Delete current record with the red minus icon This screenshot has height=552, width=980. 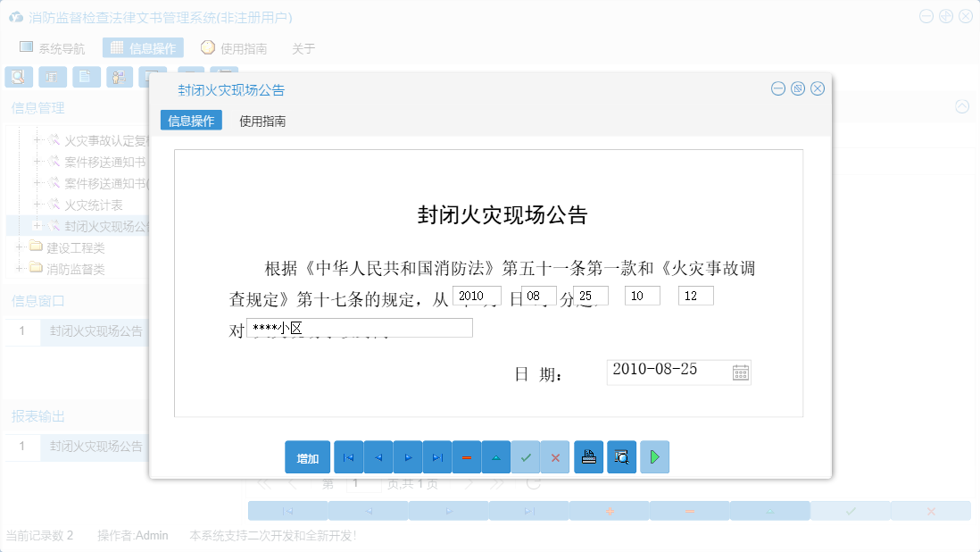pyautogui.click(x=467, y=456)
